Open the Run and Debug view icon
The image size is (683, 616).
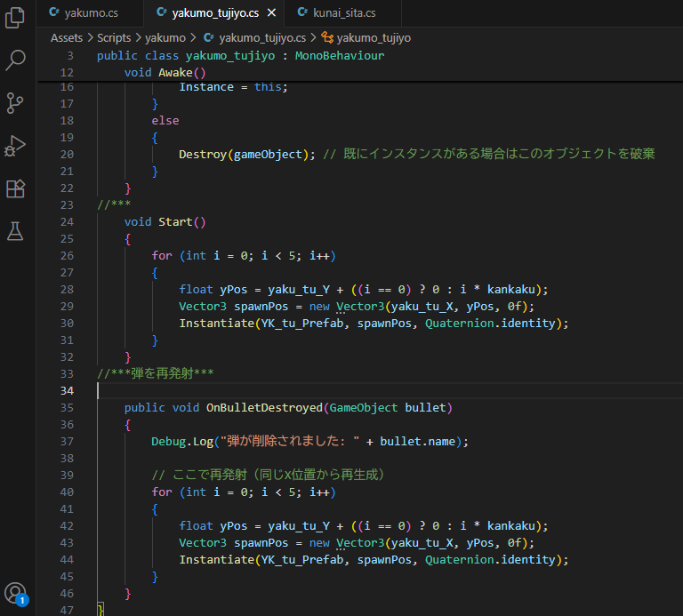tap(15, 146)
